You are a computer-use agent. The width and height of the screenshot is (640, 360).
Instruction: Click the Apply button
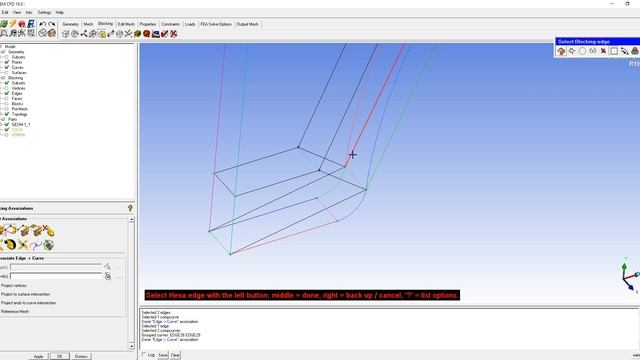coord(38,356)
